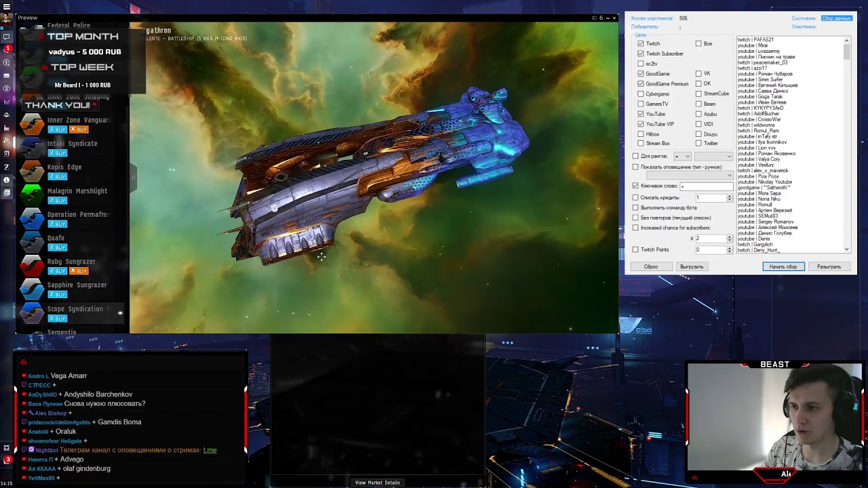Enable the Twitter checkbox
Screen dimensions: 868x488
(x=698, y=144)
